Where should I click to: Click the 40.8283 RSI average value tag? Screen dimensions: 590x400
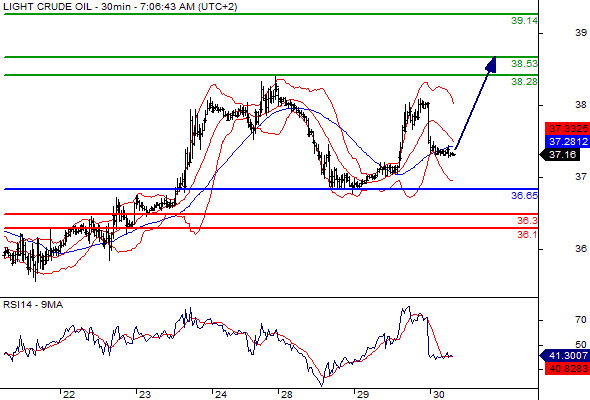click(x=567, y=368)
